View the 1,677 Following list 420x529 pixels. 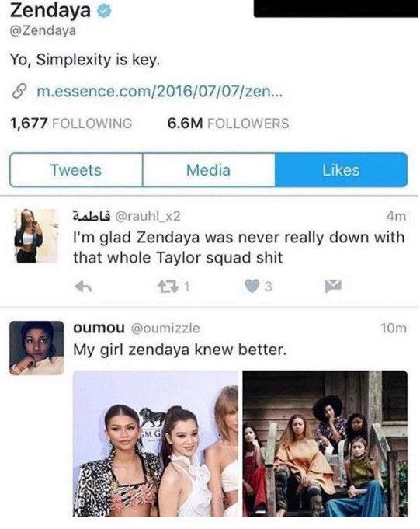pos(71,124)
